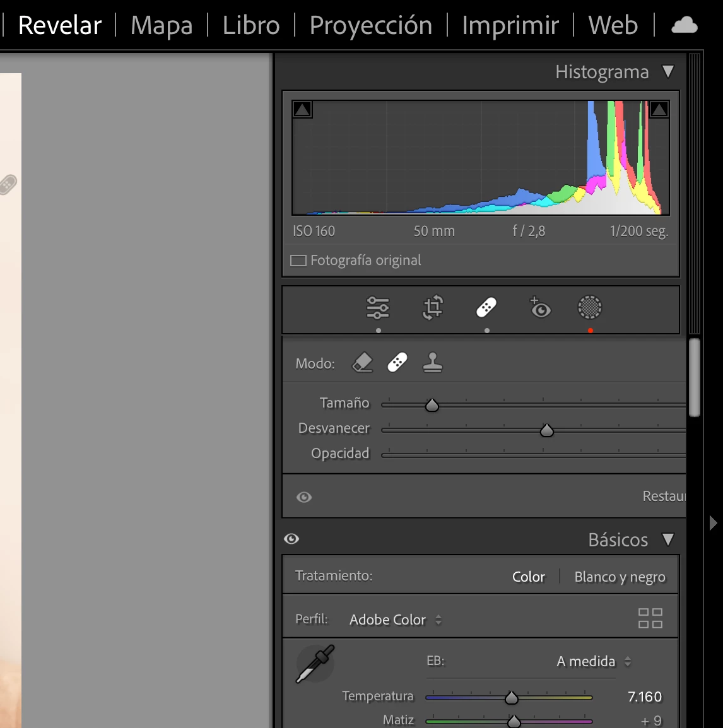Image resolution: width=723 pixels, height=728 pixels.
Task: Click the right panel scrollbar thumb
Action: click(694, 378)
